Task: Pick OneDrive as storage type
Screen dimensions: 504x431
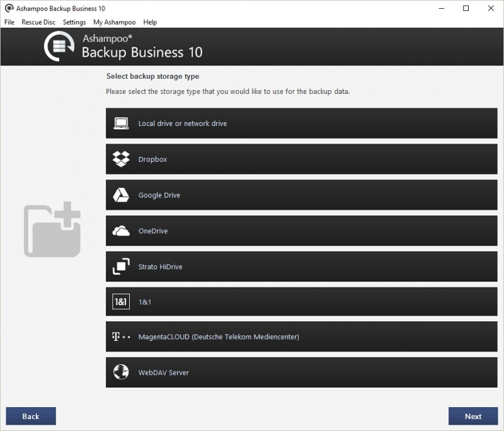Action: (302, 231)
